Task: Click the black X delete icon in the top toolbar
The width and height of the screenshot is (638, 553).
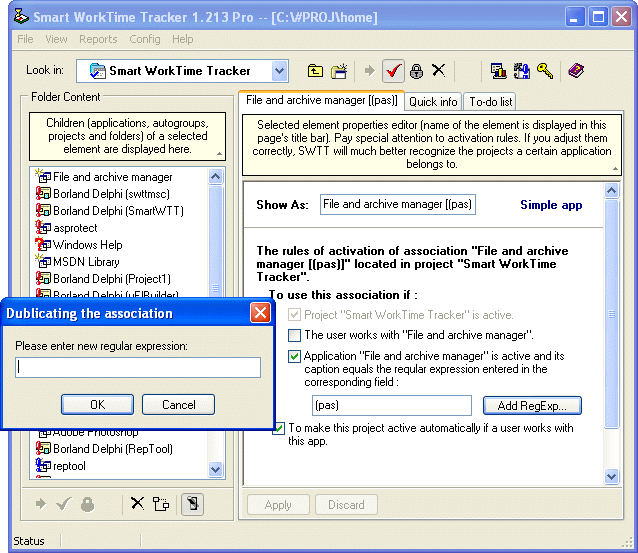Action: (x=439, y=70)
